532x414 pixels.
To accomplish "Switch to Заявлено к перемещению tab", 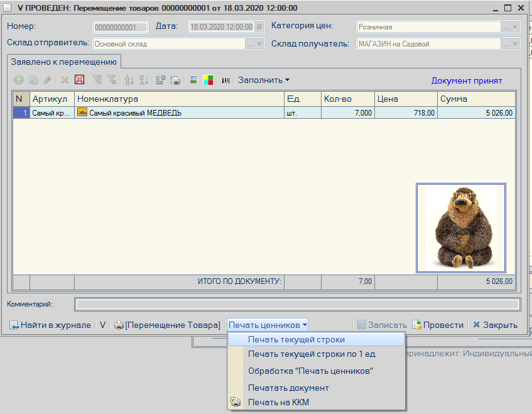I will pos(64,62).
